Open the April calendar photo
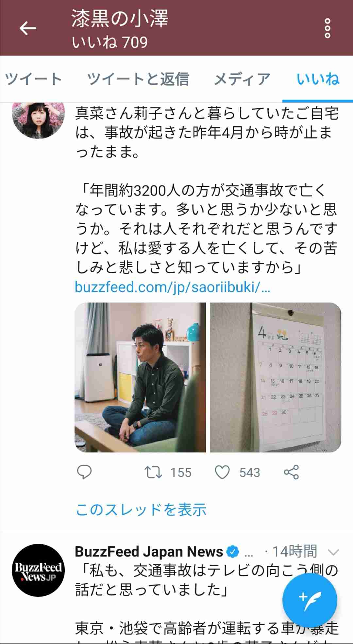 [276, 378]
